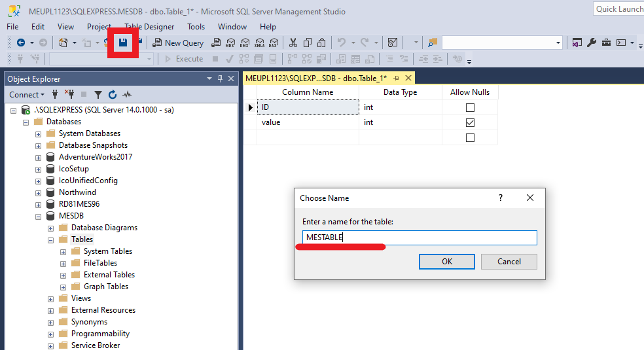Open the Edit menu
Image resolution: width=644 pixels, height=350 pixels.
point(38,27)
